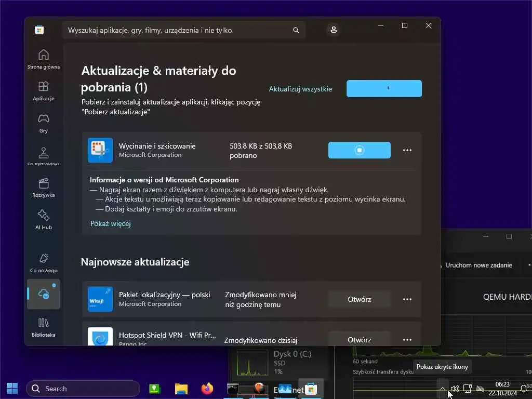
Task: Open Biblioteka in sidebar
Action: (44, 327)
